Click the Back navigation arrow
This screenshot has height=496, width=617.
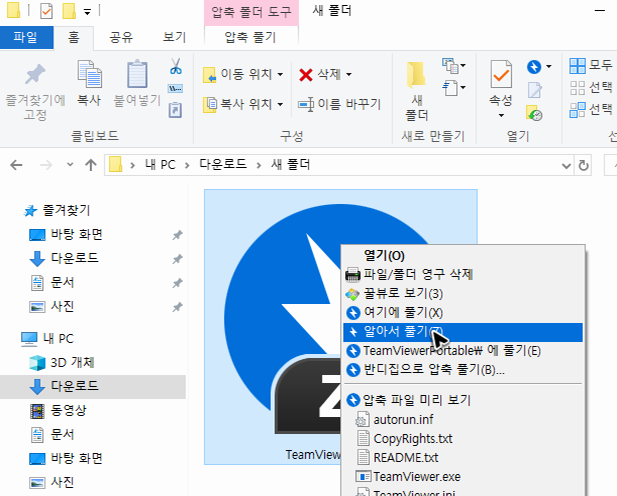16,165
